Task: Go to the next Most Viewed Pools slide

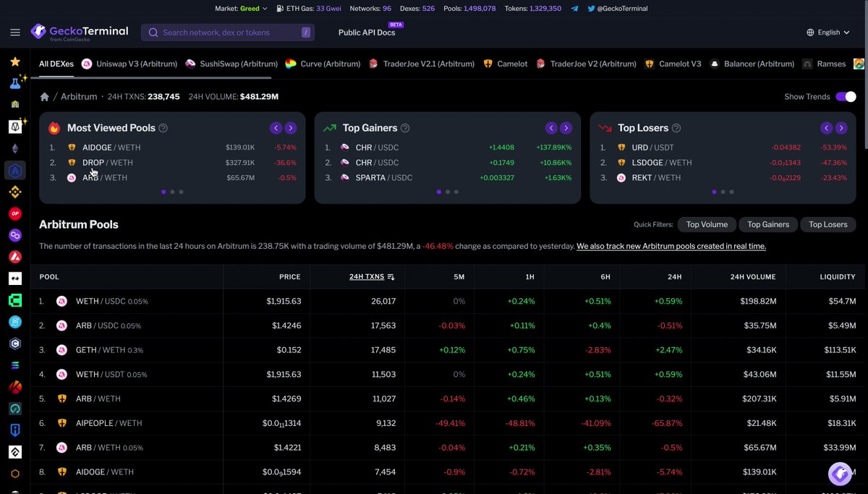Action: [x=291, y=128]
